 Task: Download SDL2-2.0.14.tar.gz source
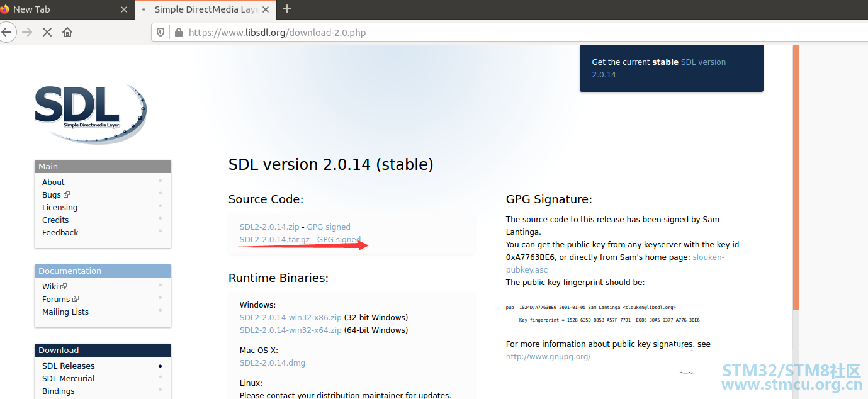(x=274, y=239)
